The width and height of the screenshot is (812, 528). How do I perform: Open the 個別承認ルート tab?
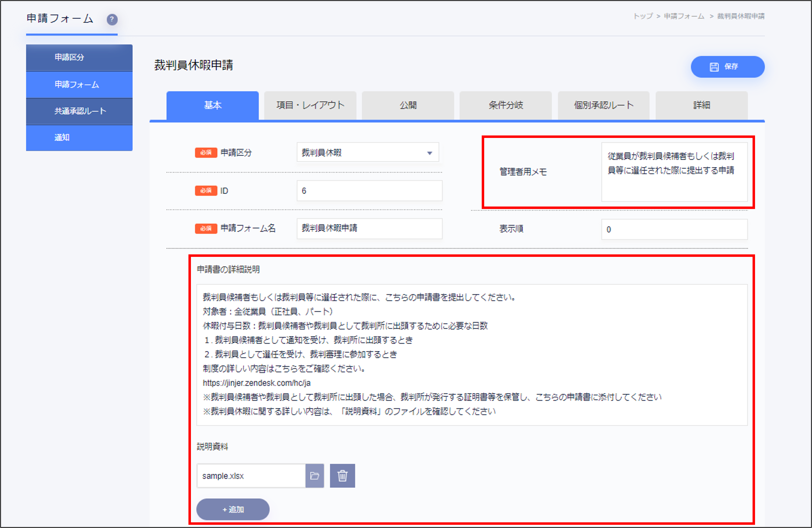point(604,105)
